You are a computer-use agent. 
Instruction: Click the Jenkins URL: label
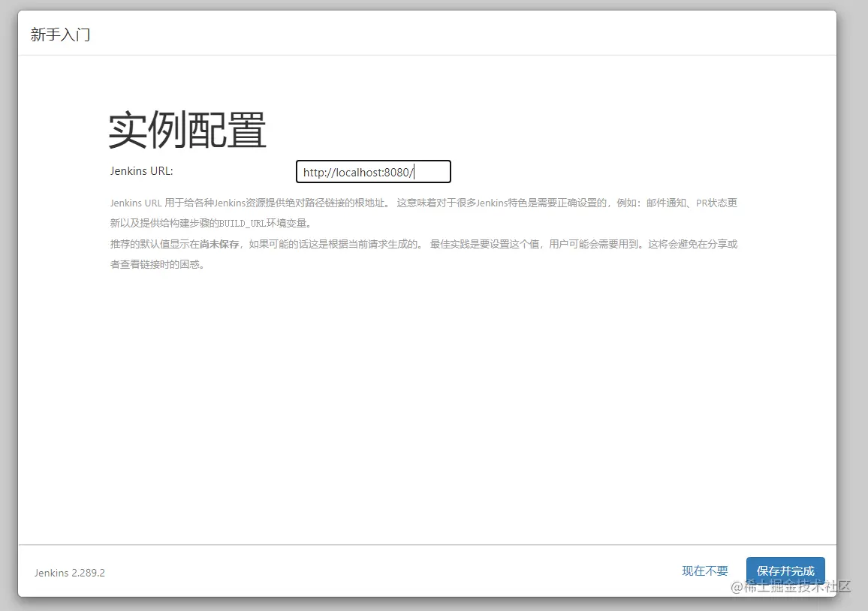(x=142, y=171)
